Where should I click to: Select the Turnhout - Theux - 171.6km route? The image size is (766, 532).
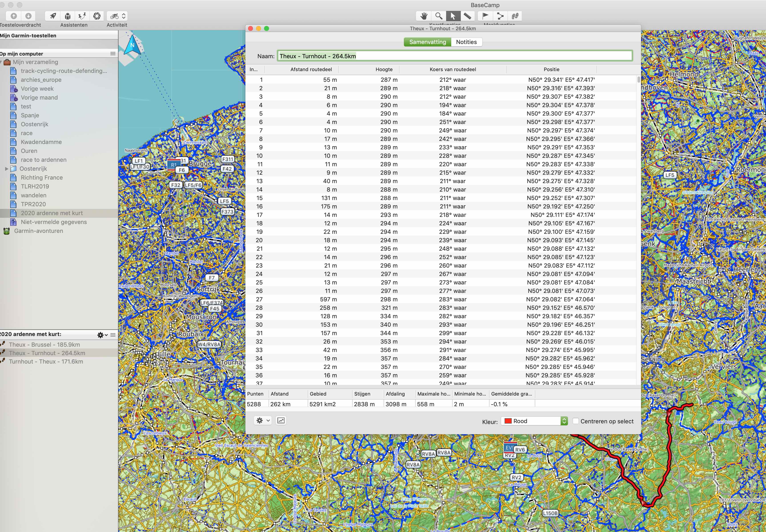tap(46, 361)
